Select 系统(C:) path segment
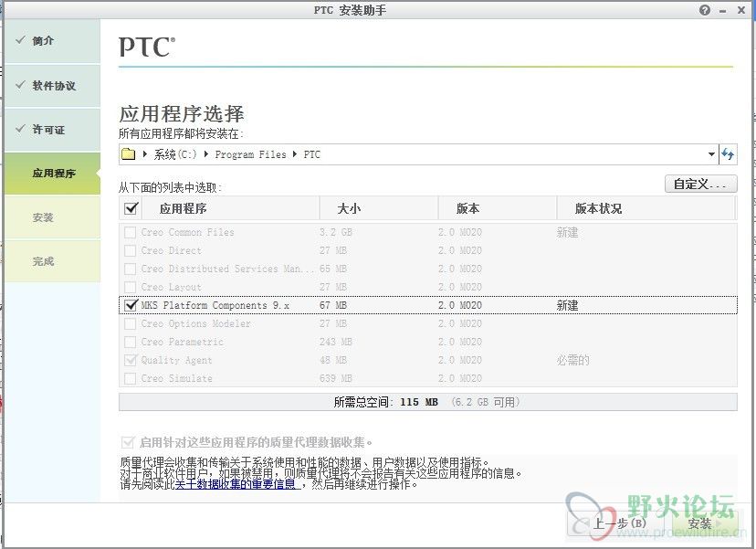The width and height of the screenshot is (756, 549). [x=175, y=154]
